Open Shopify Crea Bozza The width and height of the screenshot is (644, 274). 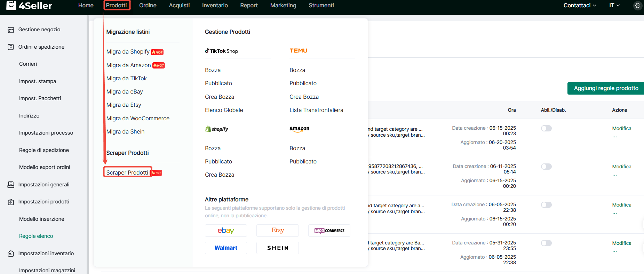(x=220, y=175)
